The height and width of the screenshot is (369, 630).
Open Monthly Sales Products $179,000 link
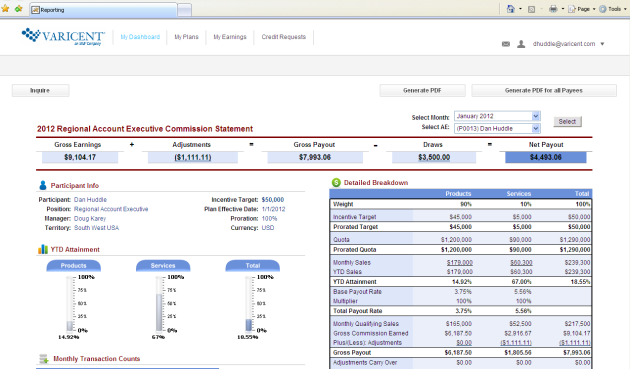pyautogui.click(x=460, y=262)
